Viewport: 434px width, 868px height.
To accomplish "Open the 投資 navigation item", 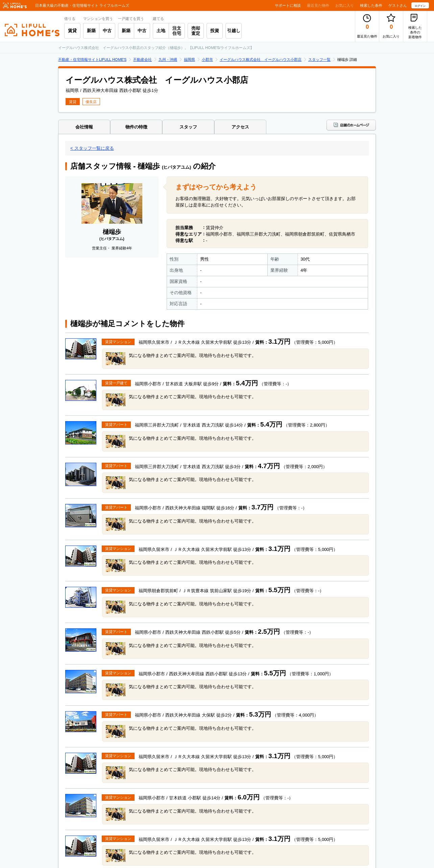I will click(x=215, y=31).
